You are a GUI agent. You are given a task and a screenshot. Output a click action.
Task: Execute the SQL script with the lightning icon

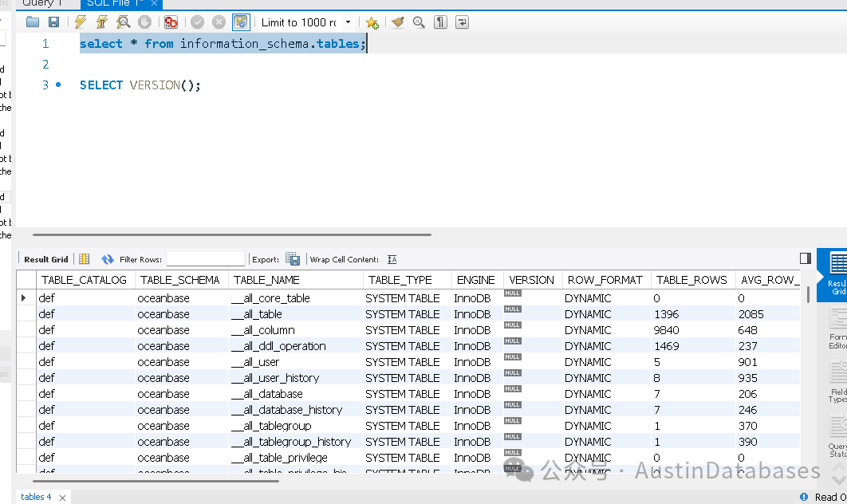coord(79,22)
